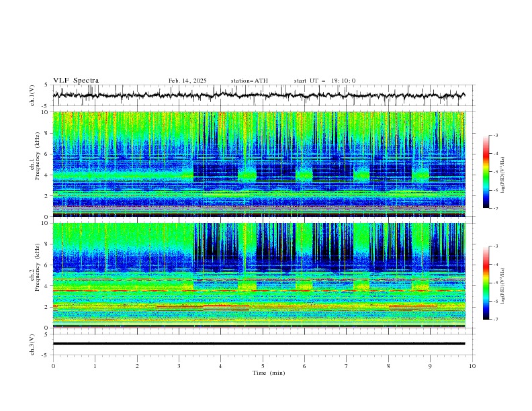Click the 'start UT = 18:10:0' label
This screenshot has width=532, height=411.
(324, 81)
